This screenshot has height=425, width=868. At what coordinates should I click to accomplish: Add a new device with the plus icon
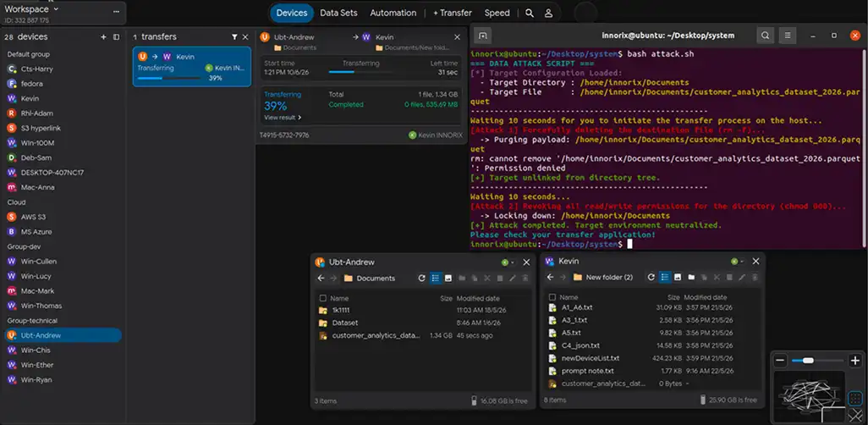[103, 37]
